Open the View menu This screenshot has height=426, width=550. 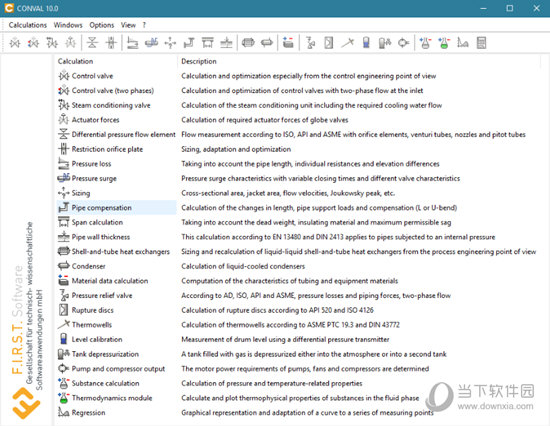[x=128, y=25]
